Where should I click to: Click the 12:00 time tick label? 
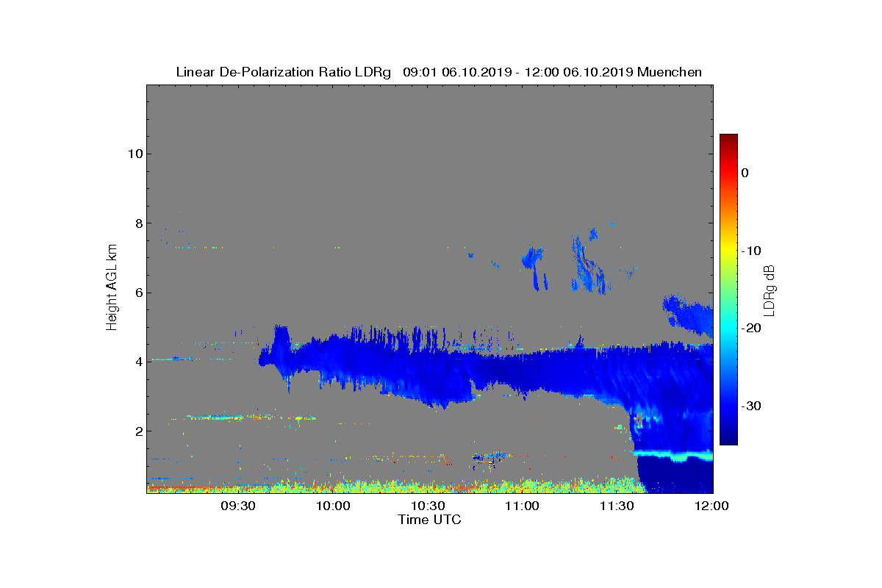[711, 506]
